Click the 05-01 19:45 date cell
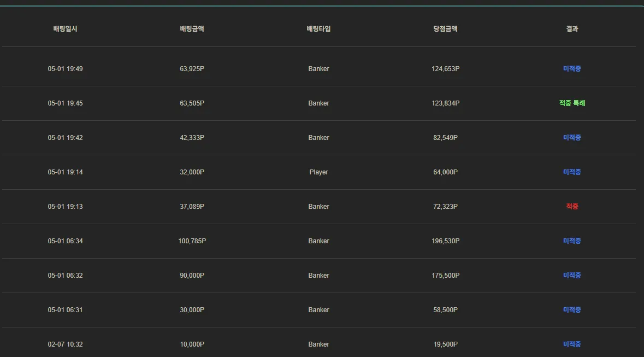 (x=66, y=103)
